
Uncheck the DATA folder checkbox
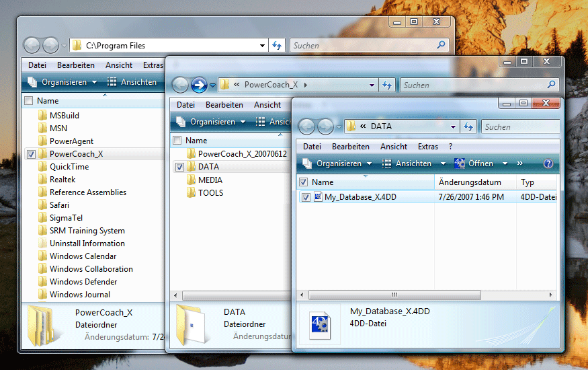pyautogui.click(x=179, y=167)
